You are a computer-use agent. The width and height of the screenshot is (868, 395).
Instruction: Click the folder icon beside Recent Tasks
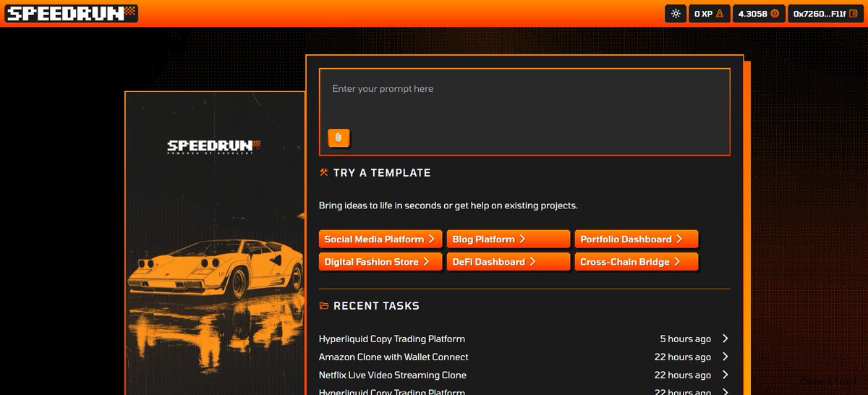(x=324, y=306)
